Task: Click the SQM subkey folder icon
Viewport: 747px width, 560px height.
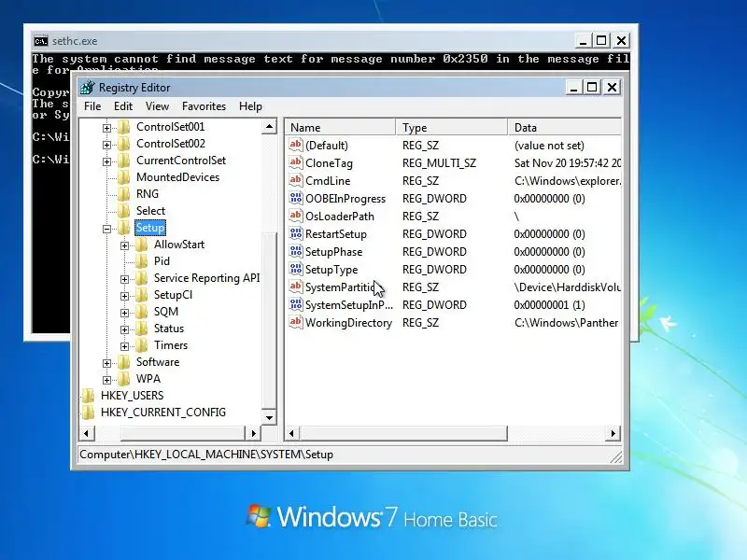Action: [x=142, y=312]
